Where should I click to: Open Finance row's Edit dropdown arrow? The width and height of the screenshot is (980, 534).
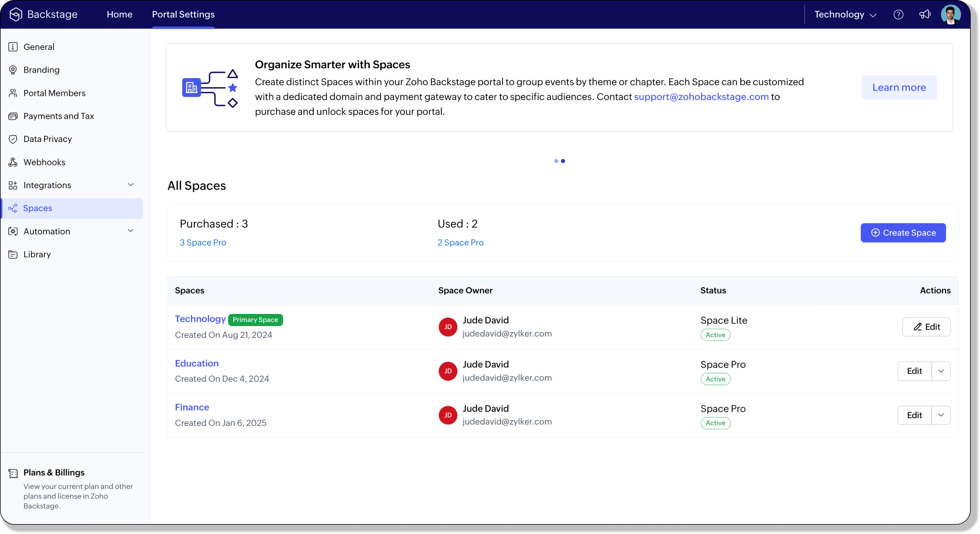coord(941,415)
